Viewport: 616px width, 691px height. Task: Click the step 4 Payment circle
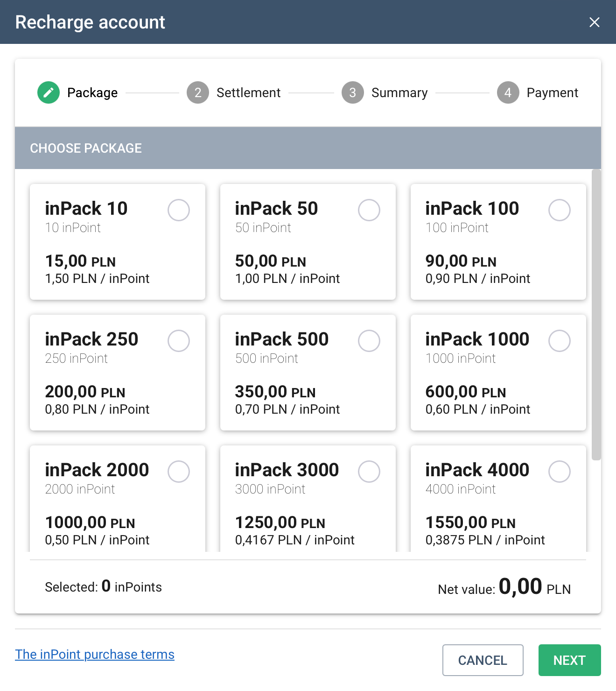(x=508, y=92)
